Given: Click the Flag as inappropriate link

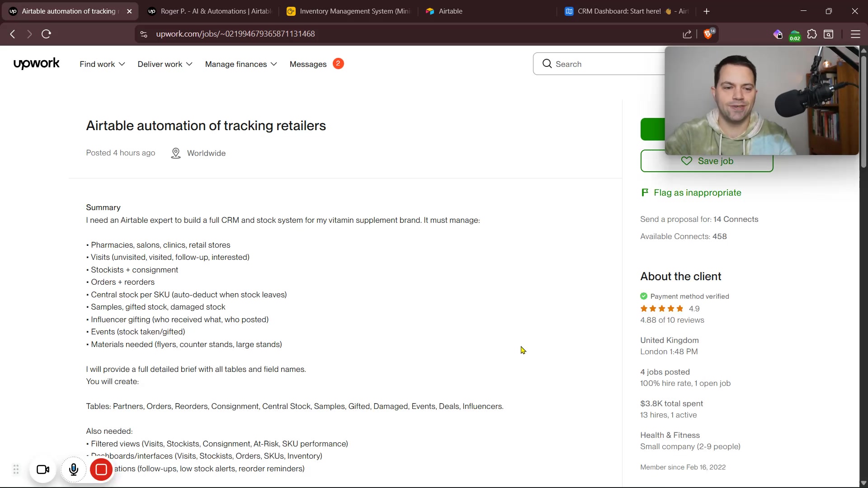Looking at the screenshot, I should coord(697,193).
